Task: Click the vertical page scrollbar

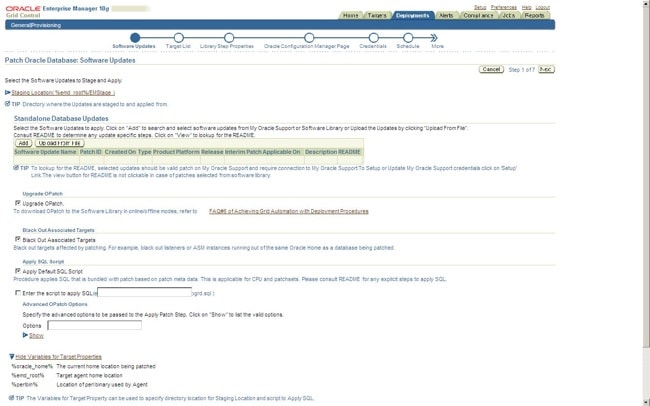Action: point(646,174)
